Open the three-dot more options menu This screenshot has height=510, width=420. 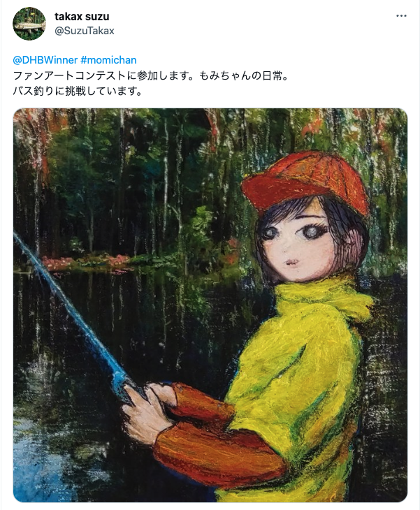coord(401,16)
